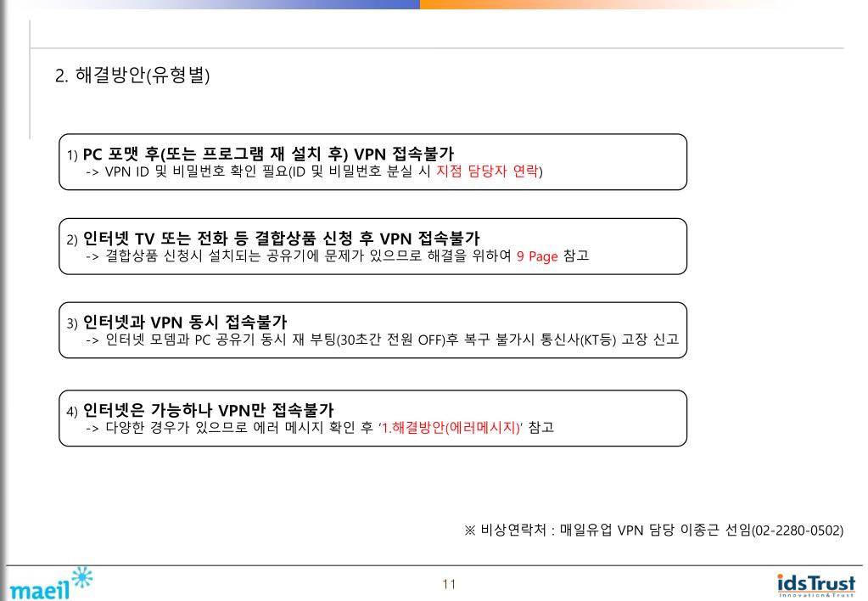Click the page number '11'
The image size is (868, 601).
pyautogui.click(x=449, y=584)
